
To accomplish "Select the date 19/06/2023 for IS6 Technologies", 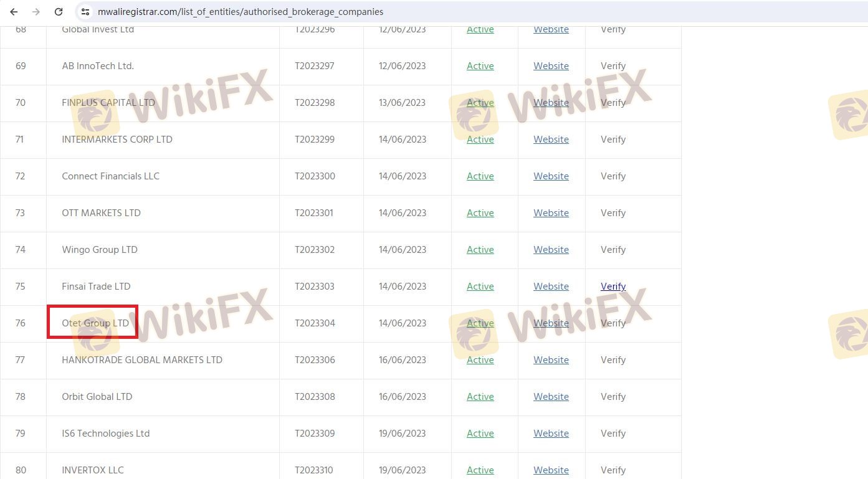I will [x=403, y=434].
